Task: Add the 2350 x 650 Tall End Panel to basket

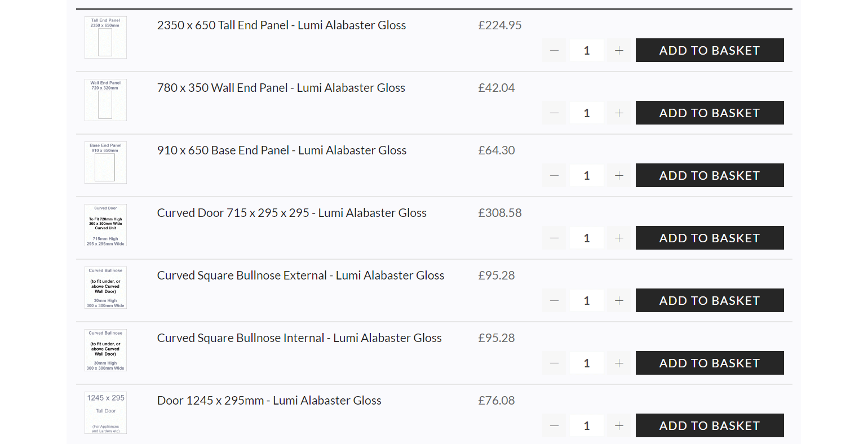Action: [x=710, y=50]
